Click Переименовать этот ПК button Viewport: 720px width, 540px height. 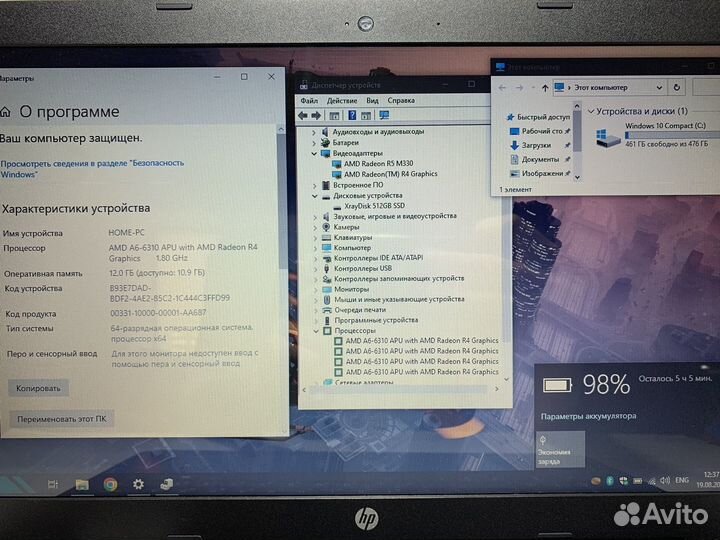click(x=62, y=419)
